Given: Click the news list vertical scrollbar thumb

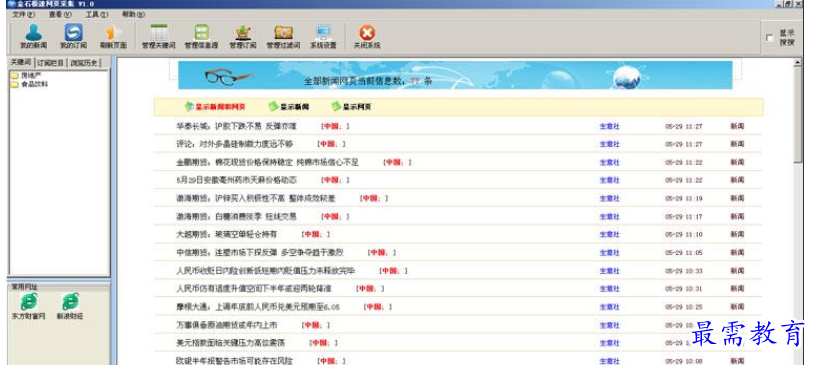Looking at the screenshot, I should tap(797, 116).
